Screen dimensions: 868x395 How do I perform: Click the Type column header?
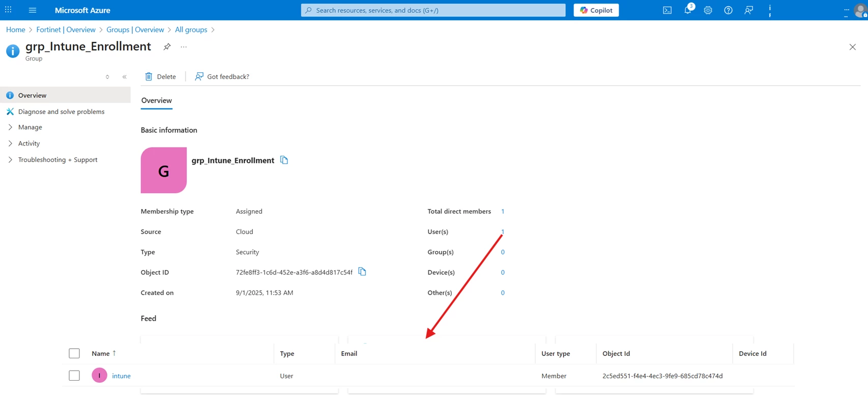[x=287, y=353]
